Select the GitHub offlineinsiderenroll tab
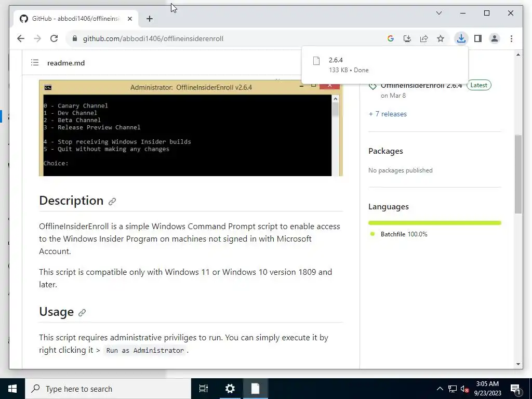532x399 pixels. coord(76,19)
